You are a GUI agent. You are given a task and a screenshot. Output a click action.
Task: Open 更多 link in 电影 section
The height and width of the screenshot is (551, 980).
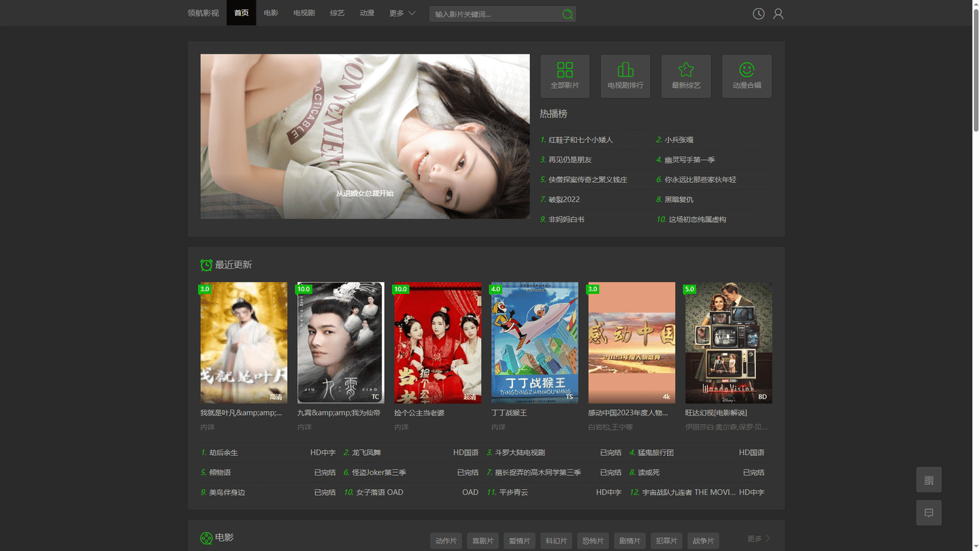759,539
